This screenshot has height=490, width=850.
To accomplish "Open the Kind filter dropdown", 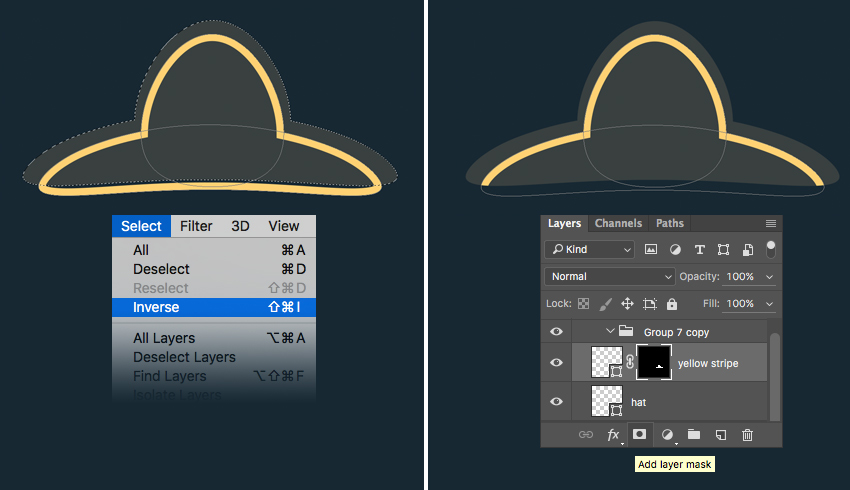I will [x=589, y=249].
